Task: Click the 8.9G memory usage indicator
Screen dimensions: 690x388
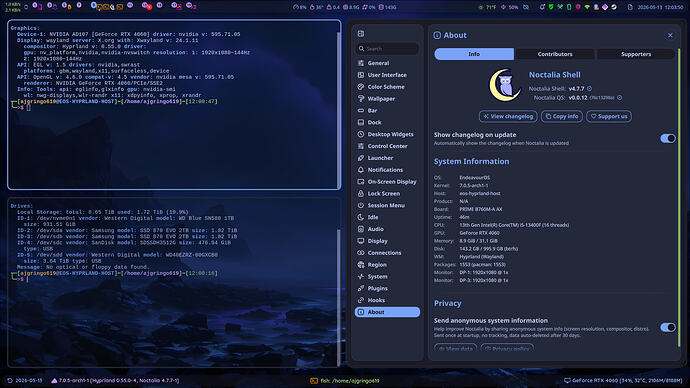Action: 351,7
